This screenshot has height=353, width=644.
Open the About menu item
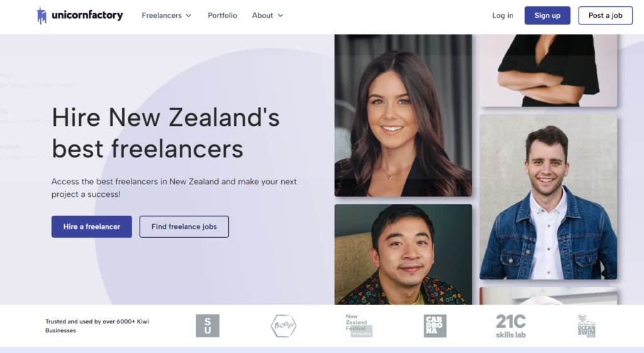coord(262,16)
